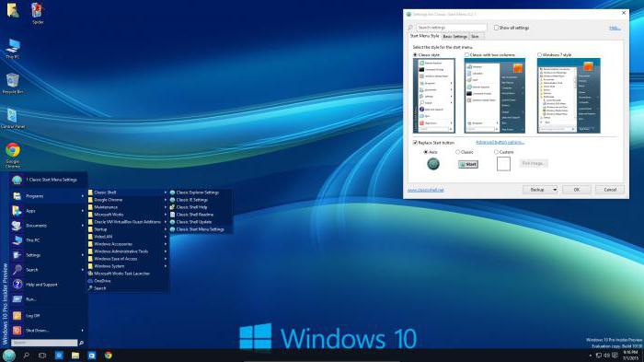Click the start menu Search box
644x362 pixels.
(x=44, y=343)
